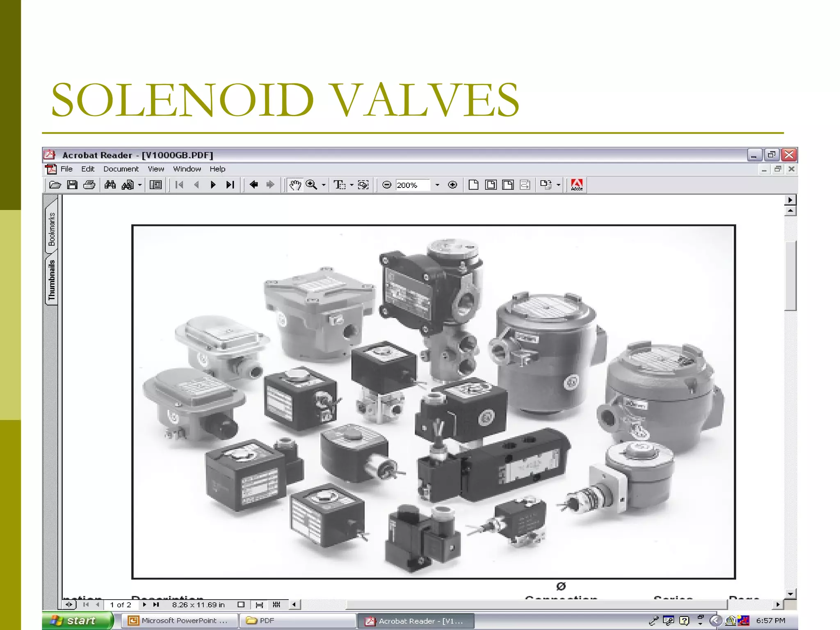Toggle navigation pane button in status bar
840x630 pixels.
(69, 605)
